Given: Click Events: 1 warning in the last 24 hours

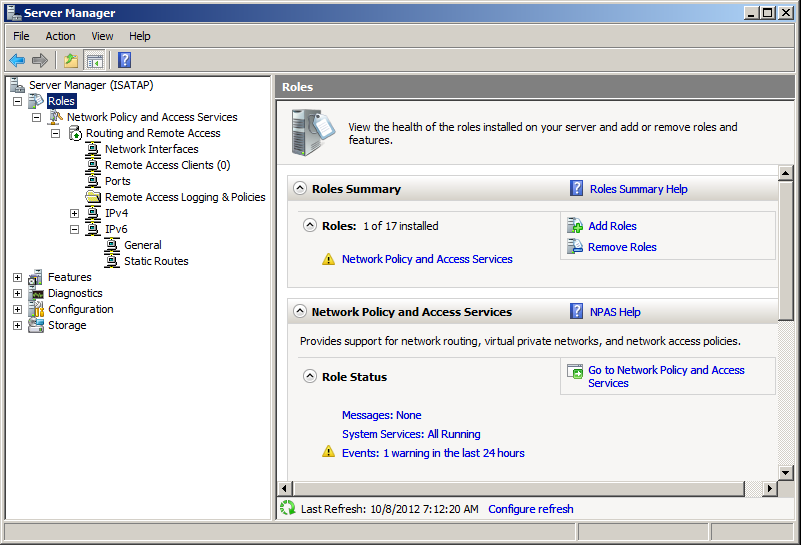Looking at the screenshot, I should 433,453.
